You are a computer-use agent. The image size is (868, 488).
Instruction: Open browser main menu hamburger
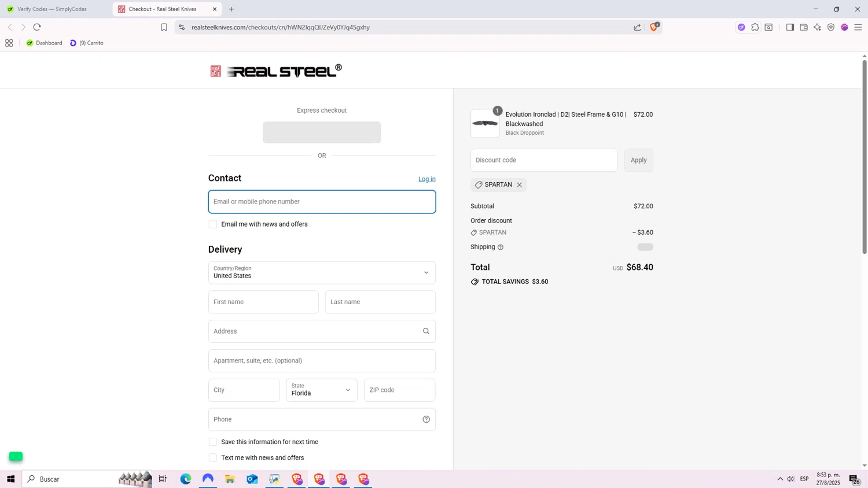pyautogui.click(x=858, y=27)
